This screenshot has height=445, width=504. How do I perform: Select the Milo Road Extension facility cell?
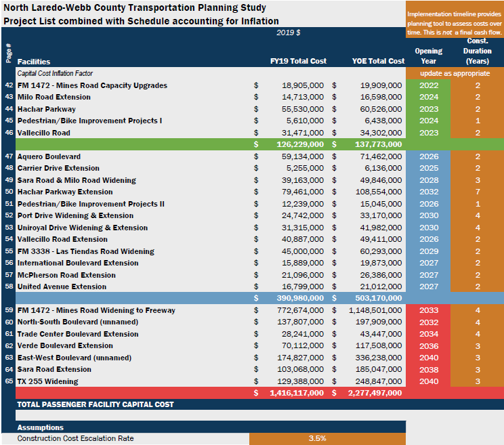[x=54, y=97]
